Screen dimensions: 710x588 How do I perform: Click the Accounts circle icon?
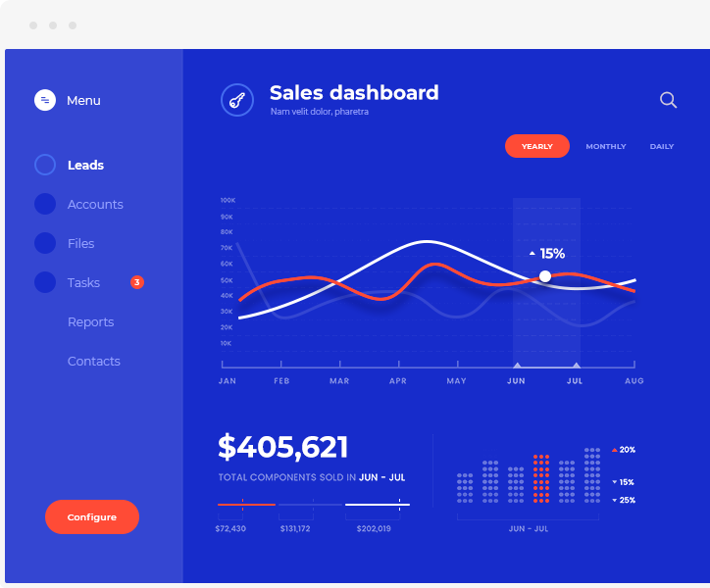[x=45, y=204]
